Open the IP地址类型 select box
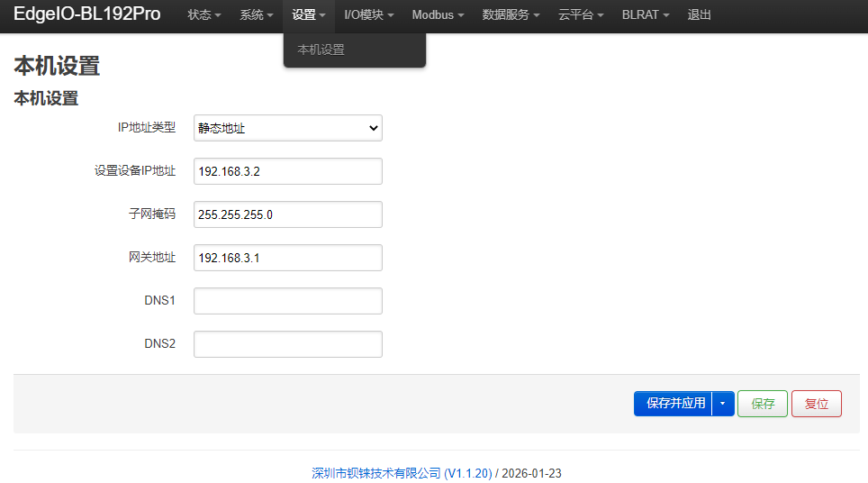868x483 pixels. point(288,128)
